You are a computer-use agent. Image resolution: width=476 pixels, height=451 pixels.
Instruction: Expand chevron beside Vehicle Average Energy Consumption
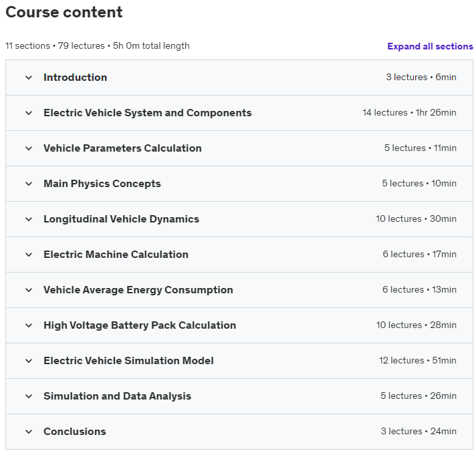[29, 290]
